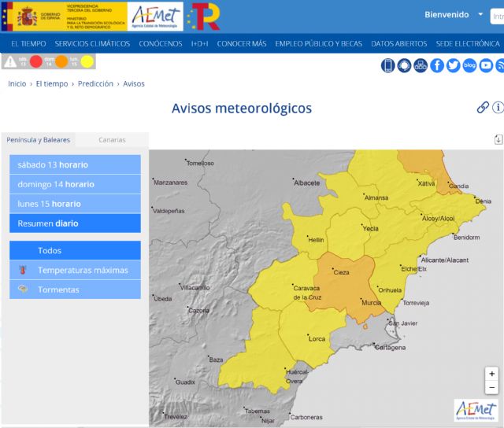Open Sede Electrónica menu

468,44
